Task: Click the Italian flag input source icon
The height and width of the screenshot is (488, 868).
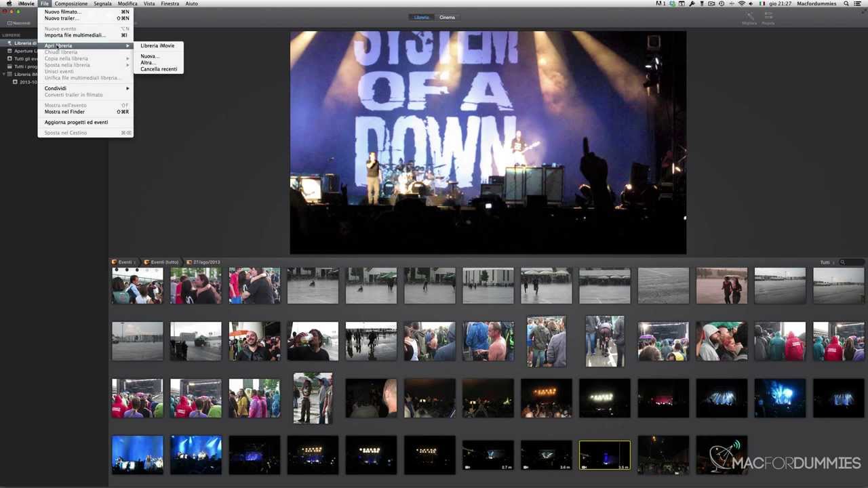Action: click(762, 3)
